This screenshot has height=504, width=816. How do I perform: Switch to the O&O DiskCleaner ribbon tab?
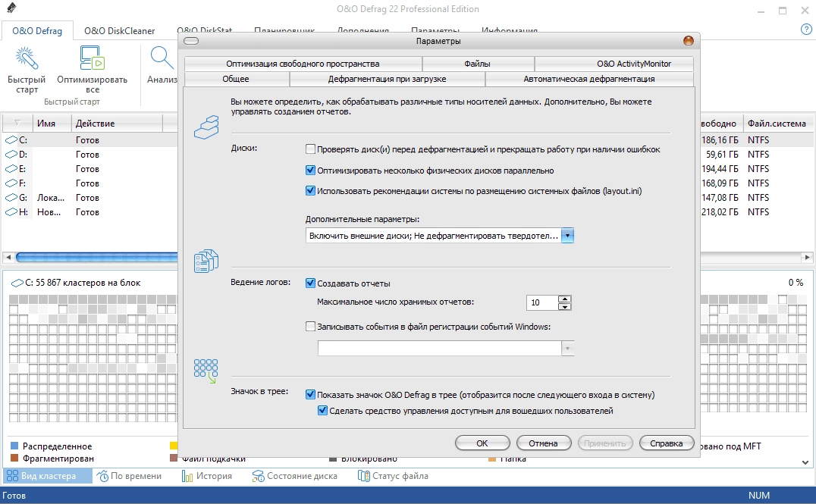[x=120, y=30]
